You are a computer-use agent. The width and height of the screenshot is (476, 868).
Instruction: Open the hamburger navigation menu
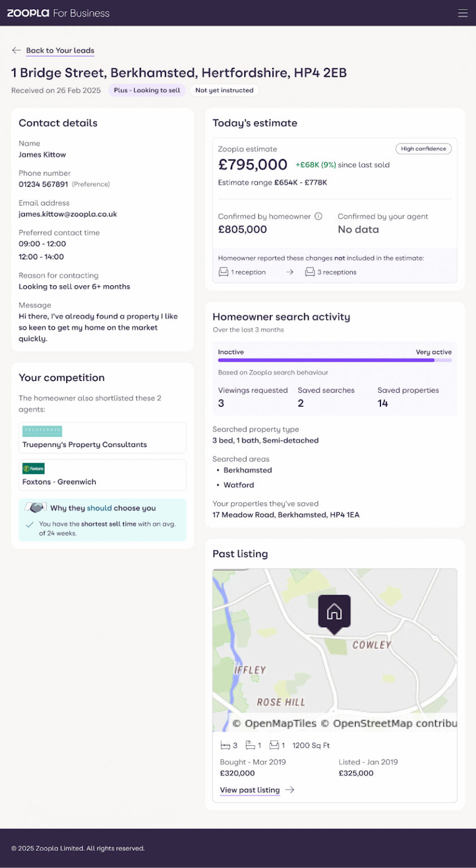463,12
